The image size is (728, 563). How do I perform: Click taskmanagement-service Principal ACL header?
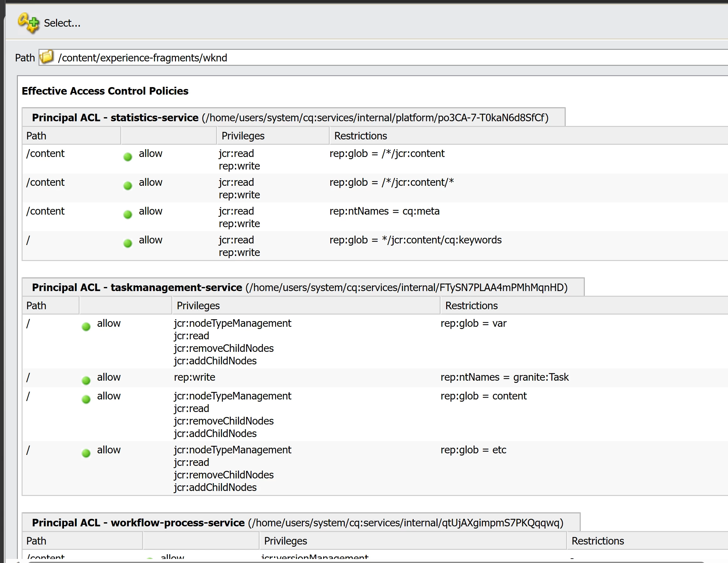point(299,287)
